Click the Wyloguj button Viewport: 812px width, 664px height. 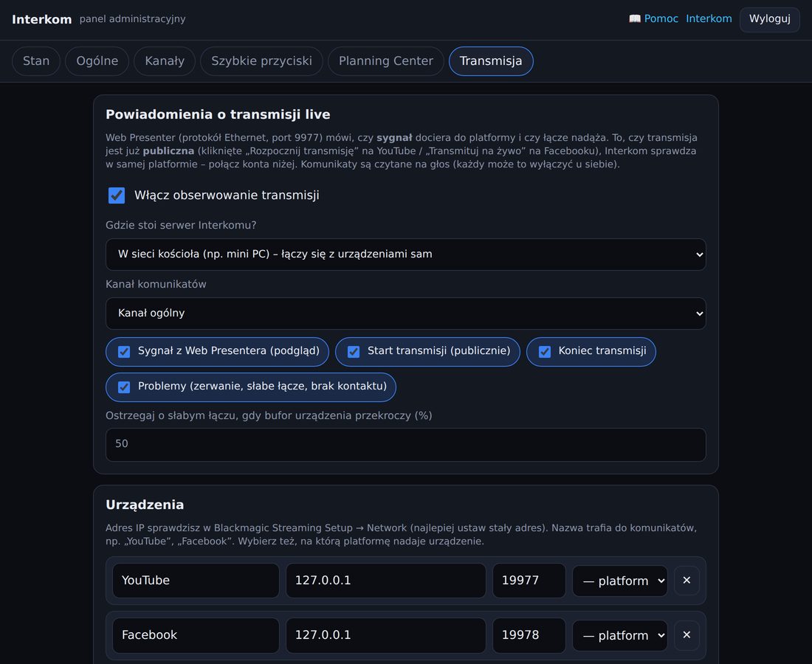pos(769,19)
